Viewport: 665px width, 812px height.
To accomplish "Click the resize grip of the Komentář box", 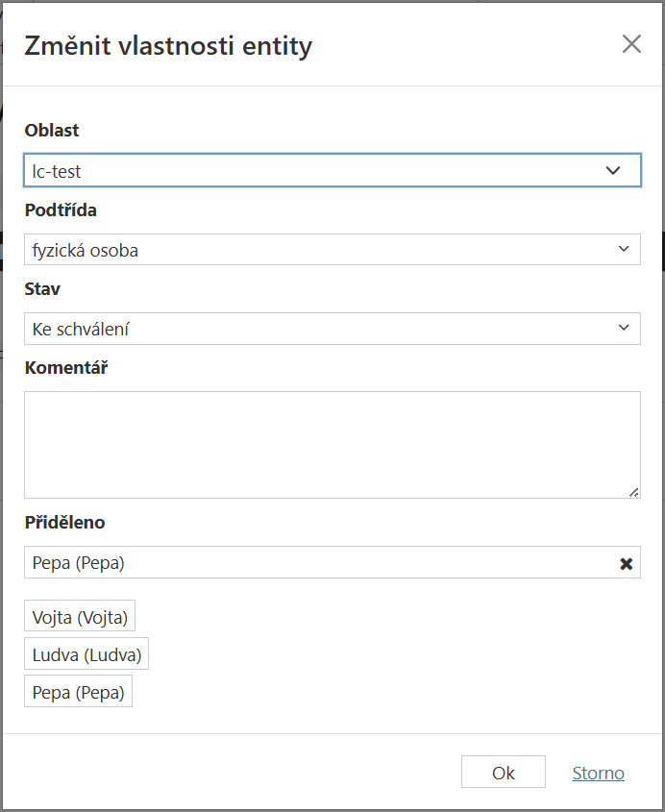I will pos(634,492).
